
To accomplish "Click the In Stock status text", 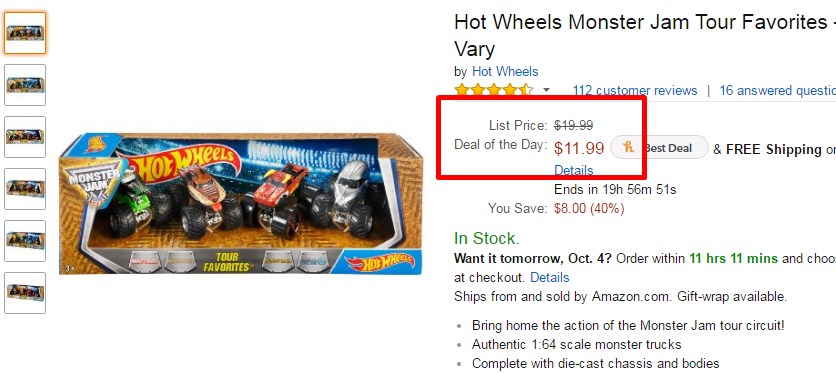I will [485, 238].
